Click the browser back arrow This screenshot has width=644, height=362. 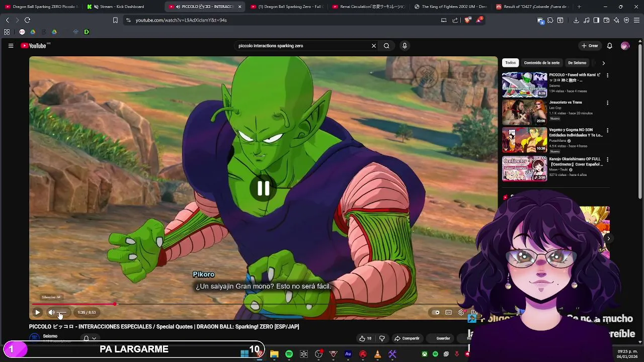pos(8,20)
